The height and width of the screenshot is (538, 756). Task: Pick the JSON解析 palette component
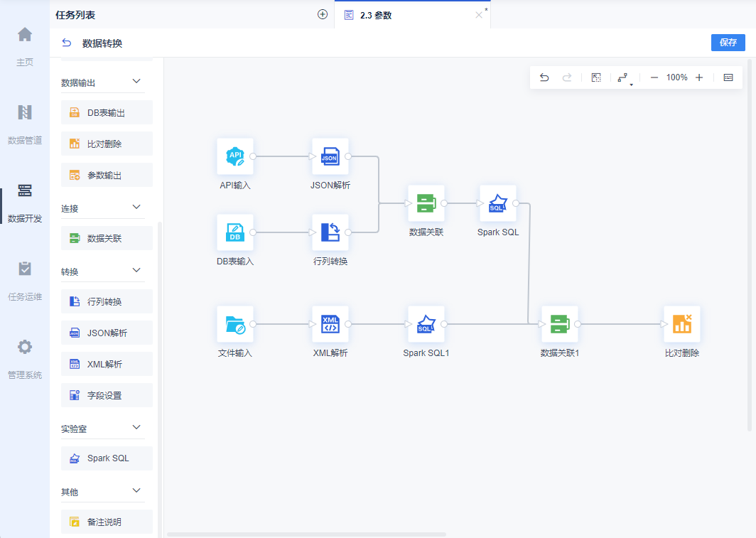[107, 333]
